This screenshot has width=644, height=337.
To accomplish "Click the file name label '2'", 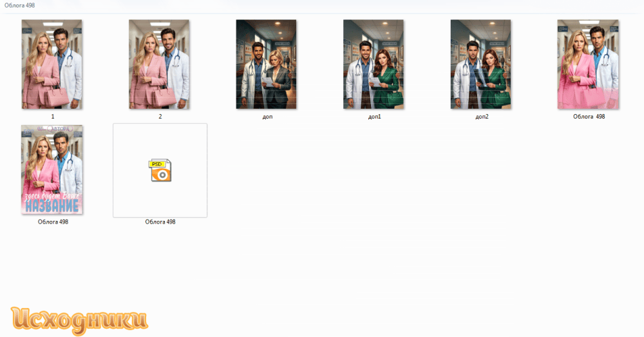I will click(160, 117).
